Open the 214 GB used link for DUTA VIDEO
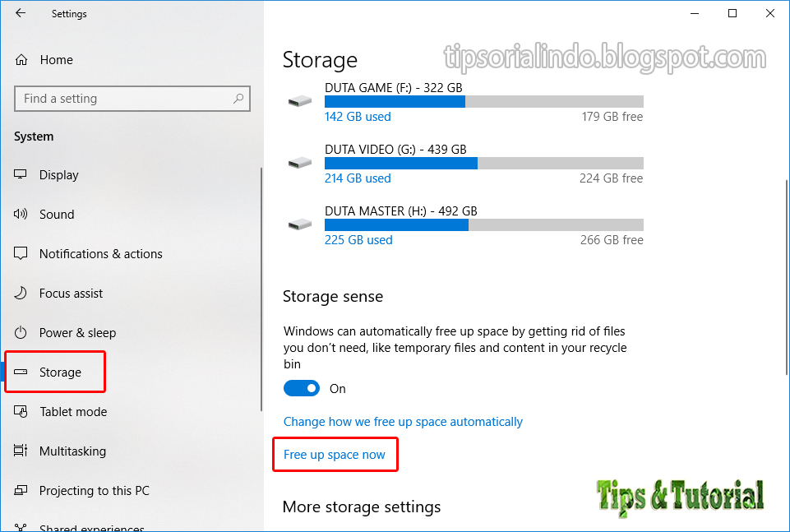790x532 pixels. (358, 178)
